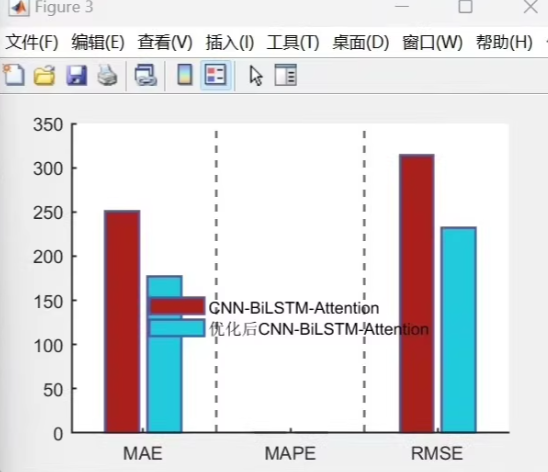Viewport: 548px width, 472px height.
Task: Open the 查看(V) menu
Action: tap(165, 42)
